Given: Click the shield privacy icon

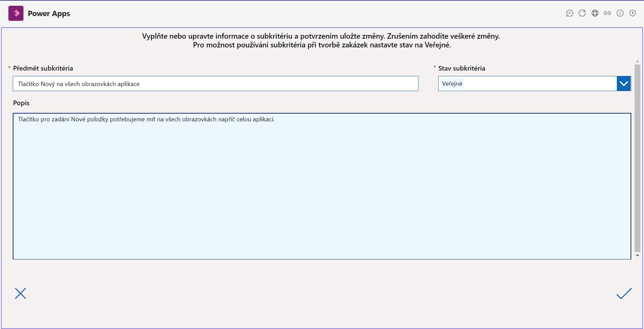Looking at the screenshot, I should [x=633, y=13].
